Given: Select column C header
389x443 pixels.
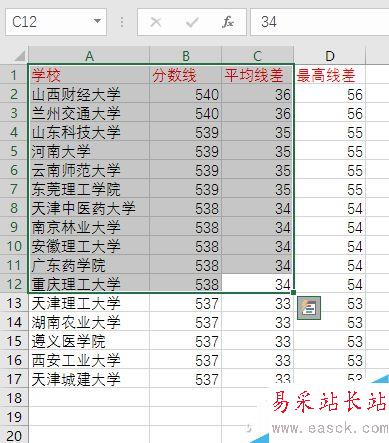Looking at the screenshot, I should pyautogui.click(x=257, y=56).
